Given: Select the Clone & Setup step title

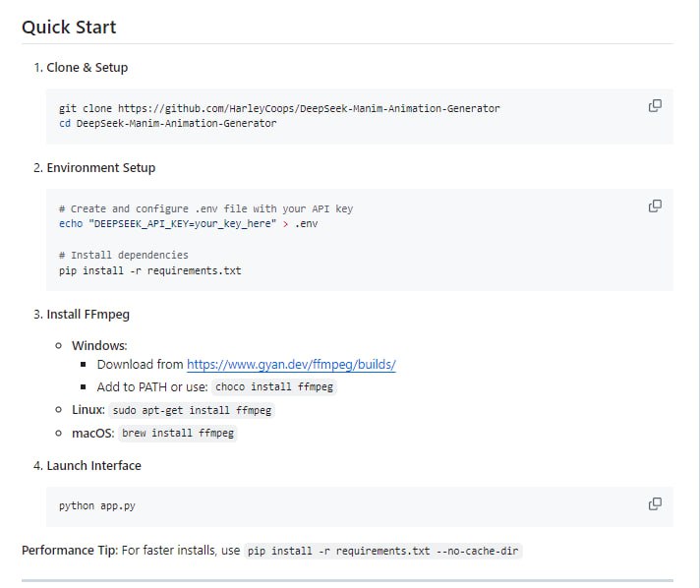Looking at the screenshot, I should (x=87, y=68).
